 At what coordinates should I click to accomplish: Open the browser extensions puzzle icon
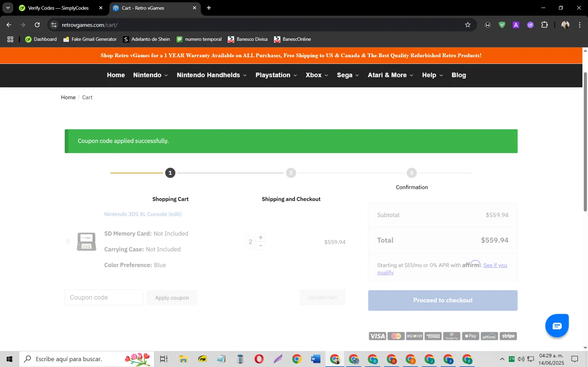(x=544, y=25)
